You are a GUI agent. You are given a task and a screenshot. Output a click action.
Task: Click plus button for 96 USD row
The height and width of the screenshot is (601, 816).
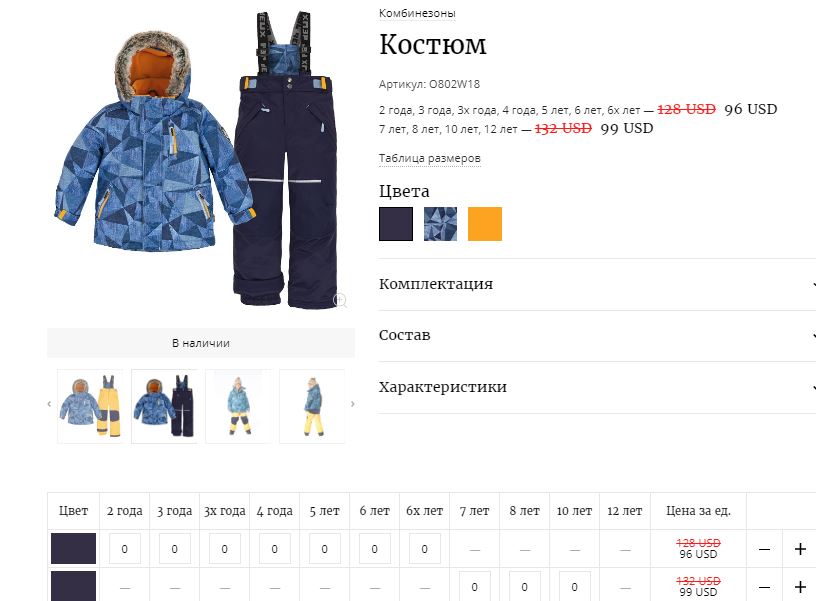tap(800, 549)
